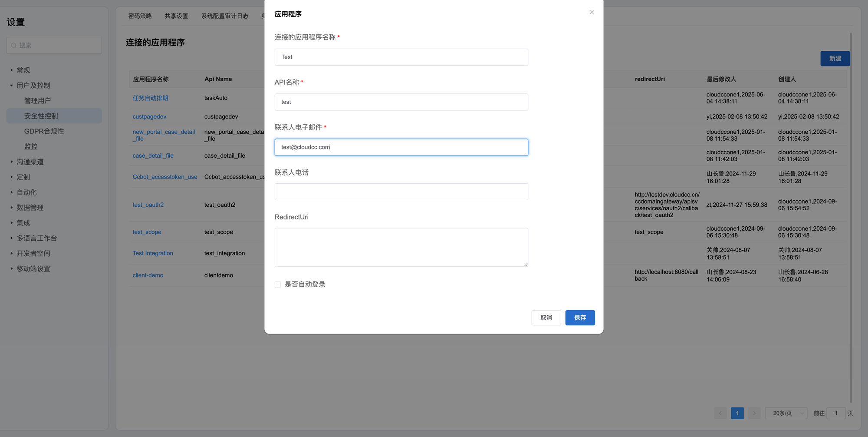Image resolution: width=868 pixels, height=437 pixels.
Task: Click the search magnifier icon in settings sidebar
Action: tap(14, 45)
